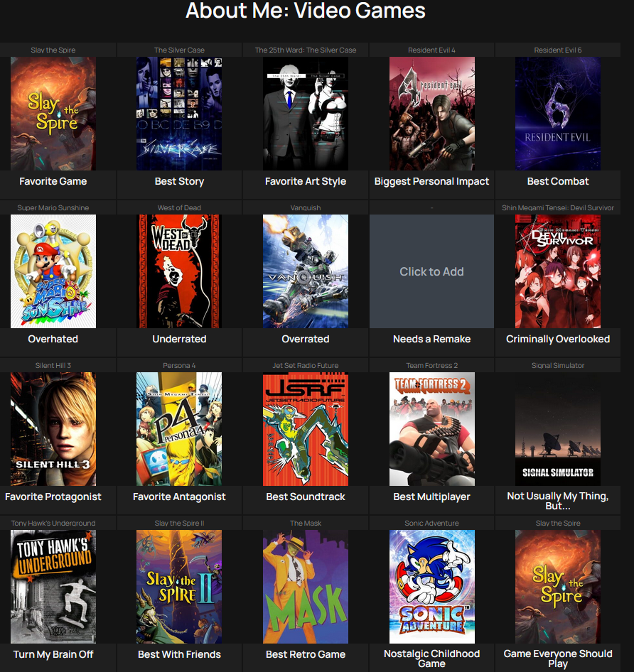Open The Mask cover image

[306, 587]
